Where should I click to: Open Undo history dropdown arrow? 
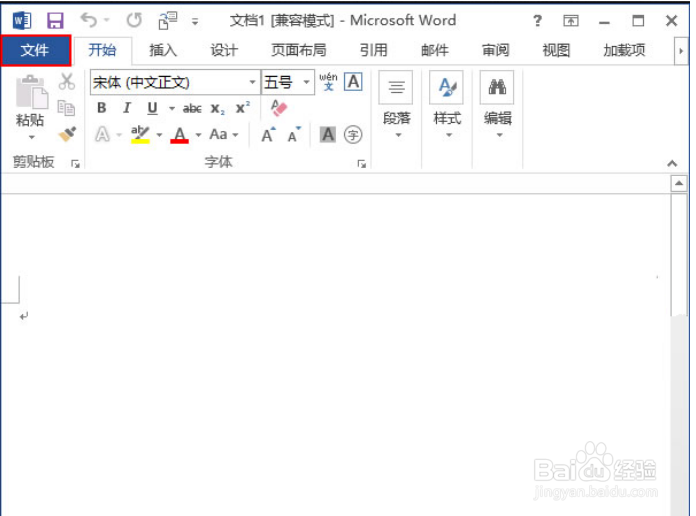[x=107, y=20]
